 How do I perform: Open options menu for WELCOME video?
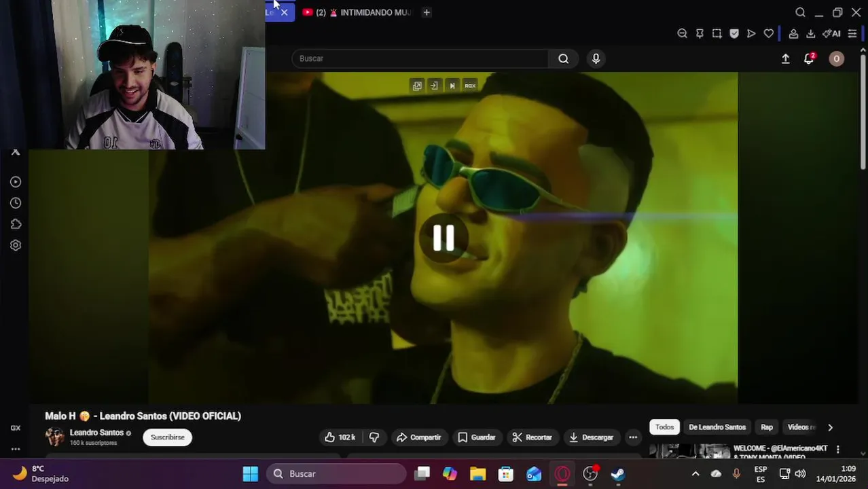coord(837,450)
